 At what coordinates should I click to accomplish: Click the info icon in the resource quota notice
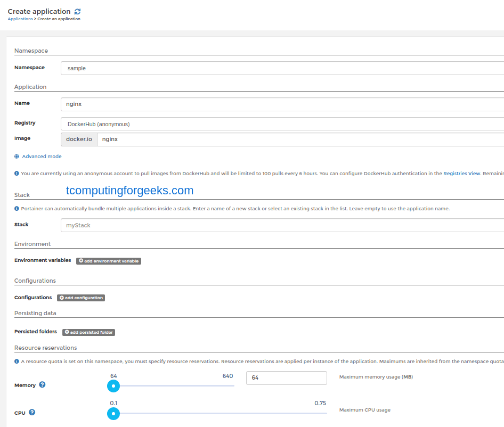click(x=18, y=361)
